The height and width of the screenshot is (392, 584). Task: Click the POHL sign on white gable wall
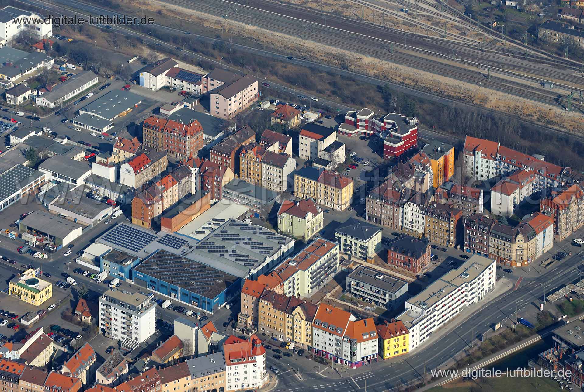(127, 171)
